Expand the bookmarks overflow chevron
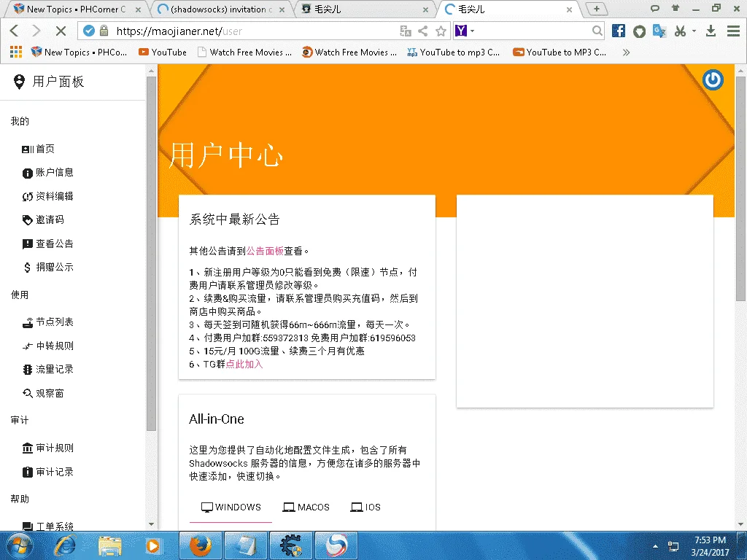This screenshot has height=560, width=747. click(626, 52)
